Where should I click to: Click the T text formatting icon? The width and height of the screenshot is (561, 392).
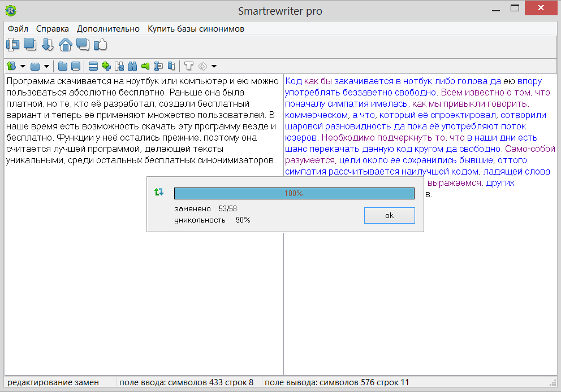click(188, 66)
